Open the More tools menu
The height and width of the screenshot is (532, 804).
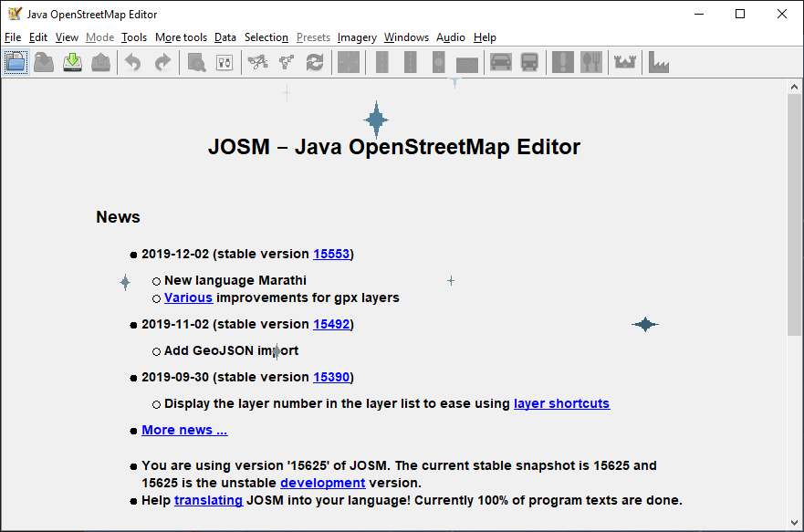click(181, 37)
